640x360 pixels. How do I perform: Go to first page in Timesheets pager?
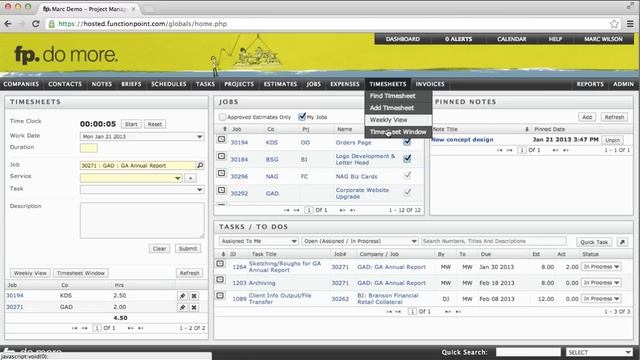(74, 328)
